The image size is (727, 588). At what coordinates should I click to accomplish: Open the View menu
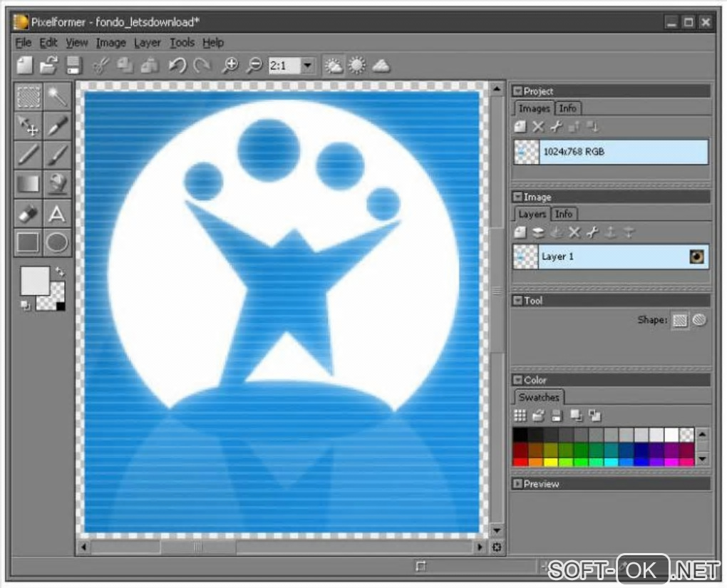76,43
